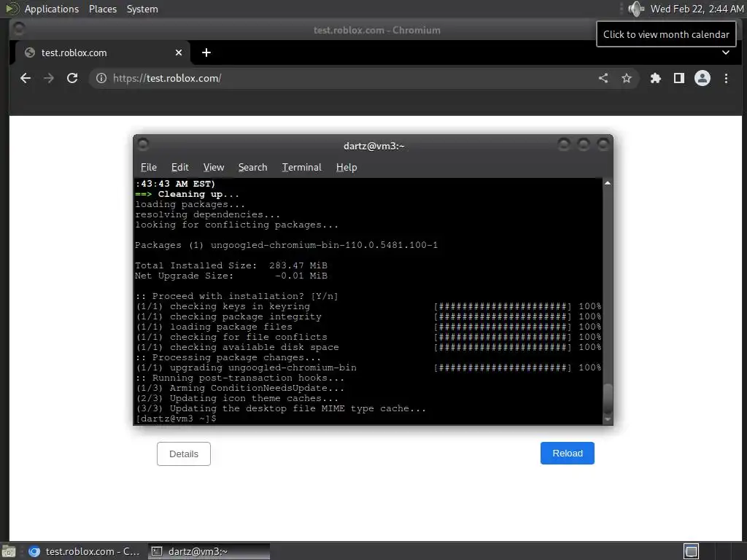The image size is (747, 560).
Task: Click the show desktop icon in taskbar
Action: 9,551
